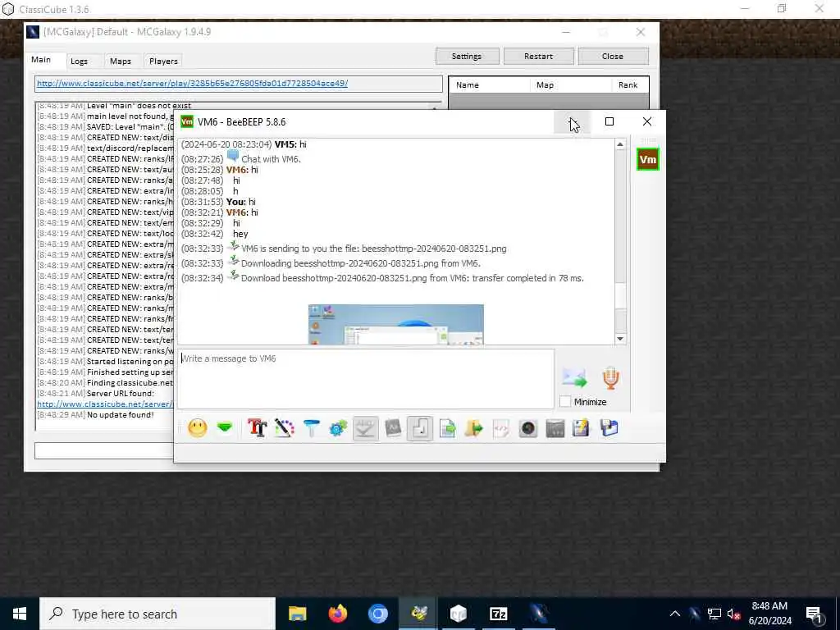Open File Explorer from the taskbar
This screenshot has width=840, height=630.
[297, 614]
